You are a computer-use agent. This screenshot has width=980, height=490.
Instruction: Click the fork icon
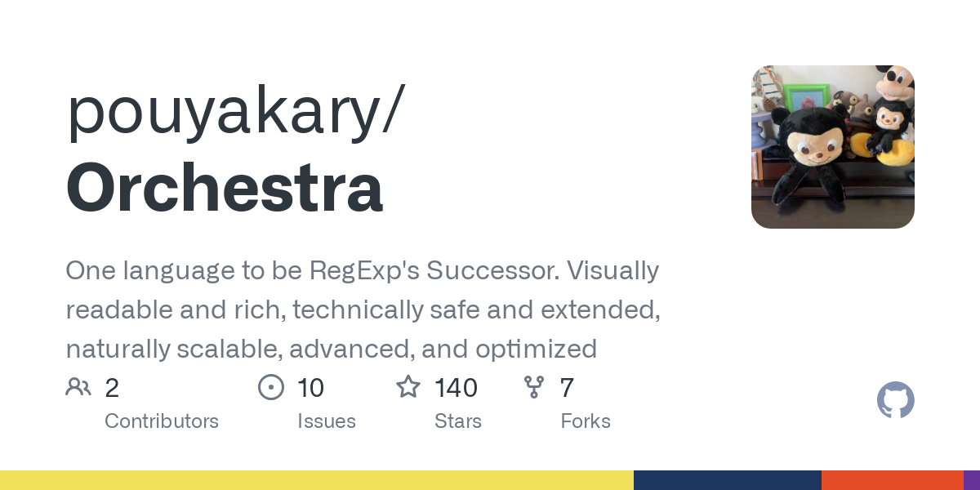(534, 387)
